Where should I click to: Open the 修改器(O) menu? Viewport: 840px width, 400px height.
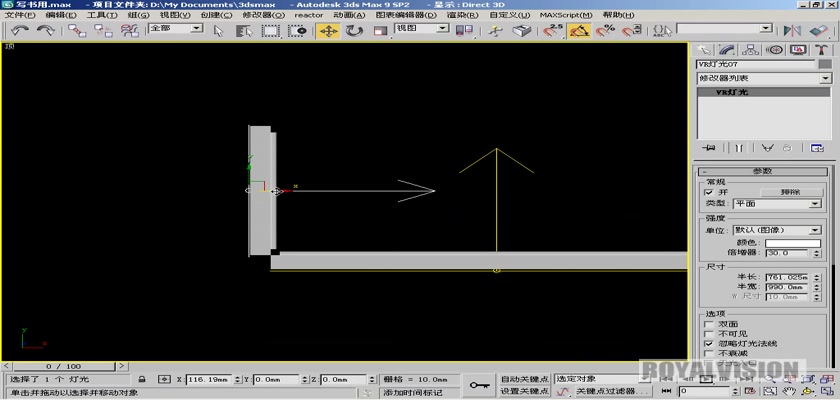pyautogui.click(x=263, y=15)
